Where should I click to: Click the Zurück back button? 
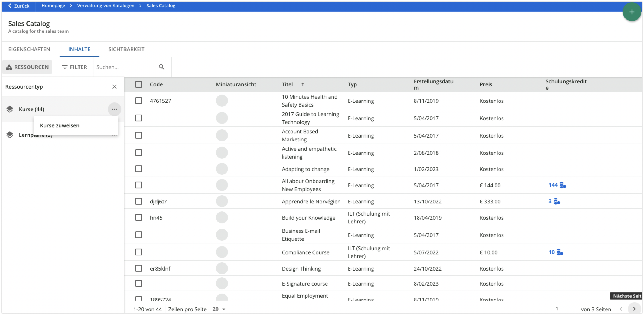pyautogui.click(x=19, y=5)
